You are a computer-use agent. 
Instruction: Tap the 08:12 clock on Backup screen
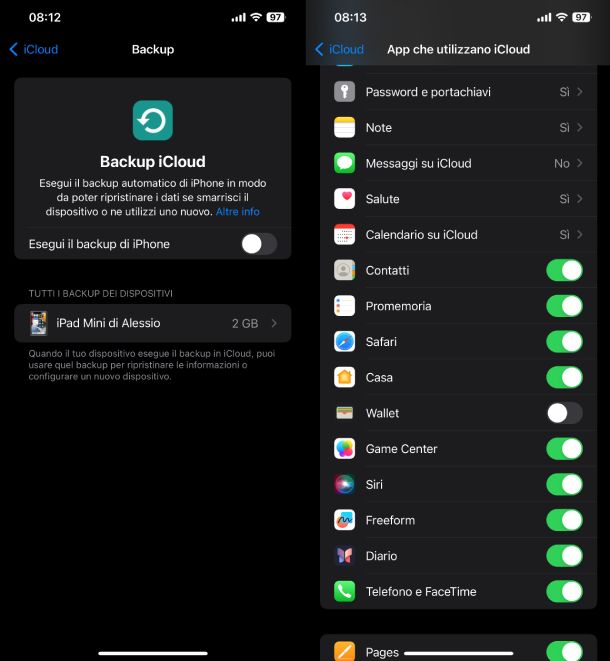click(x=45, y=17)
